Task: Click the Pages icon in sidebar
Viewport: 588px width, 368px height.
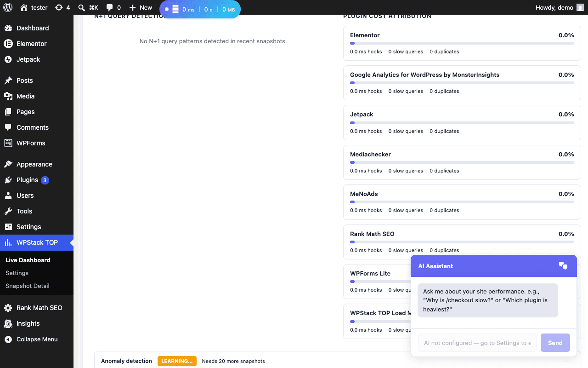Action: [8, 112]
